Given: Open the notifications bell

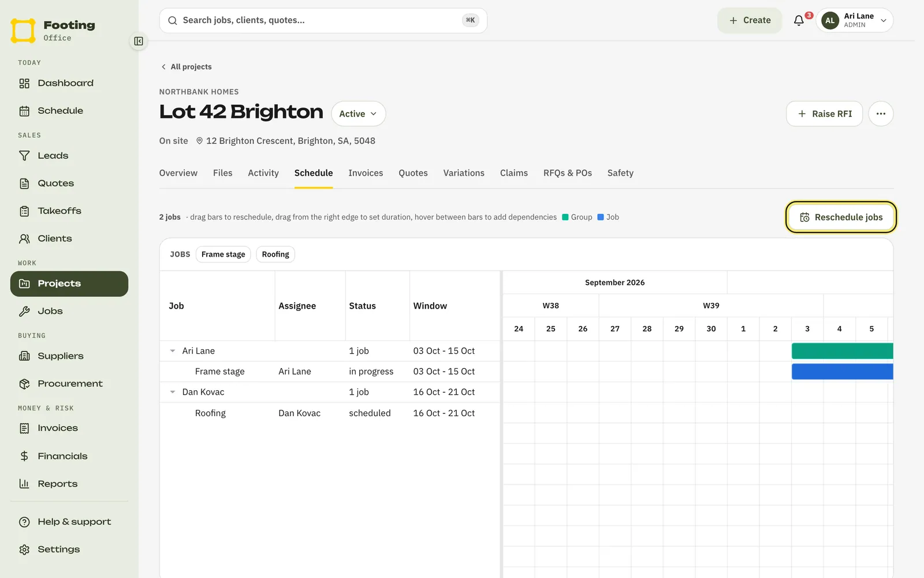Looking at the screenshot, I should 799,20.
